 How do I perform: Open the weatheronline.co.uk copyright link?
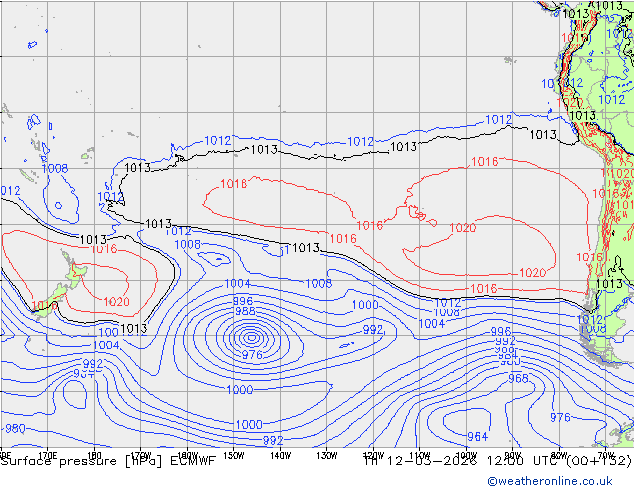(x=550, y=481)
